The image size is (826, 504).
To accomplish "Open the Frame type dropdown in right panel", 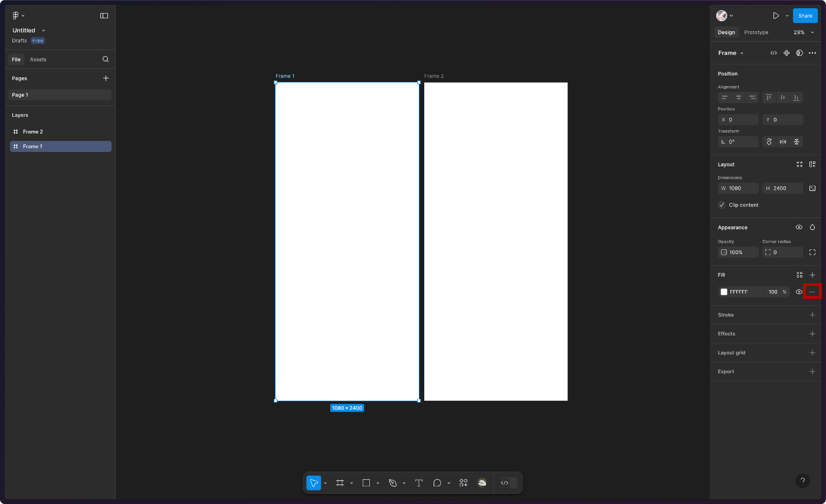I will tap(731, 53).
